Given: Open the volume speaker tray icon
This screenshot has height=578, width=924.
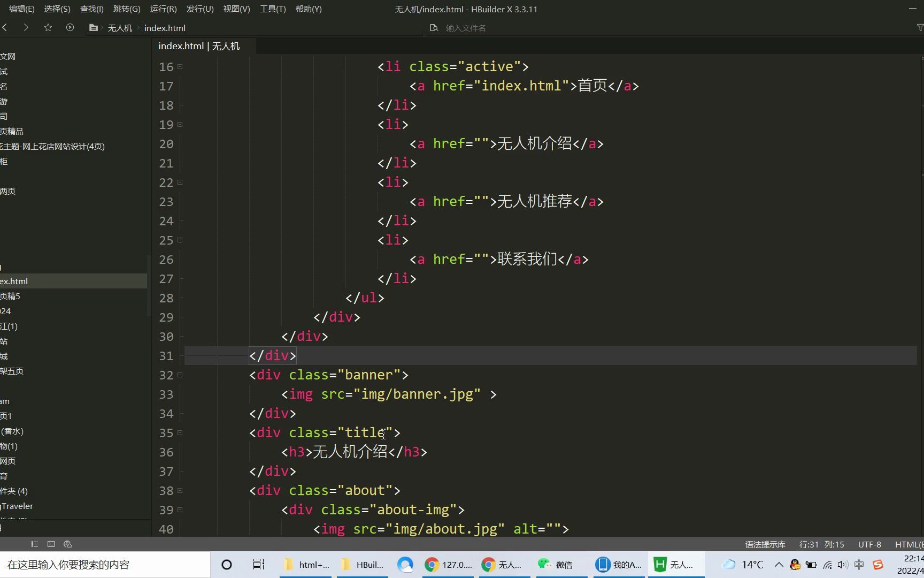Looking at the screenshot, I should click(x=843, y=565).
